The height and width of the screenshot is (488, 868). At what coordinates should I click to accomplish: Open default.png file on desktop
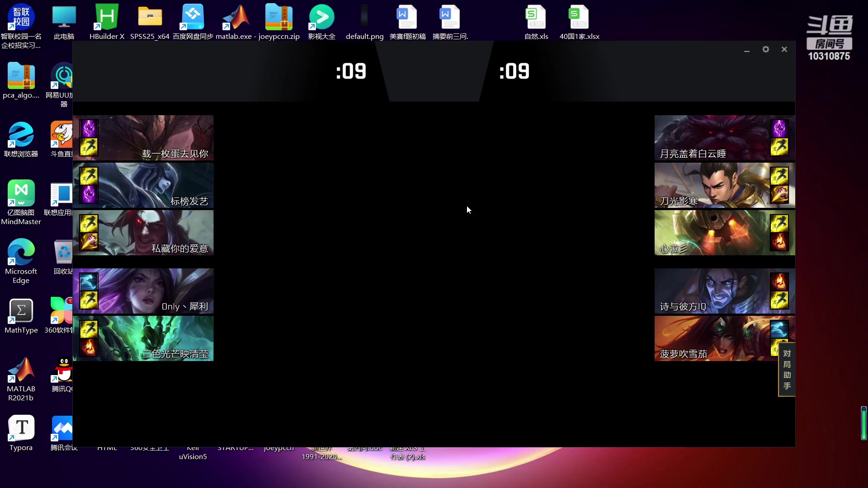364,22
